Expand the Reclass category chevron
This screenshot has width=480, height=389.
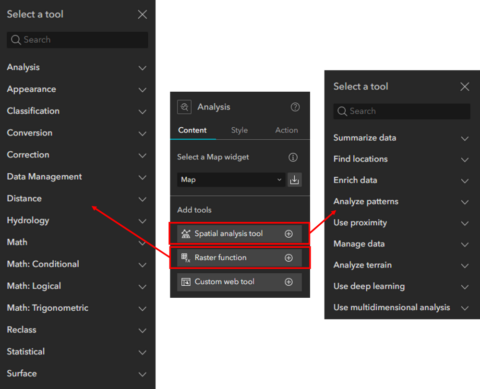142,331
